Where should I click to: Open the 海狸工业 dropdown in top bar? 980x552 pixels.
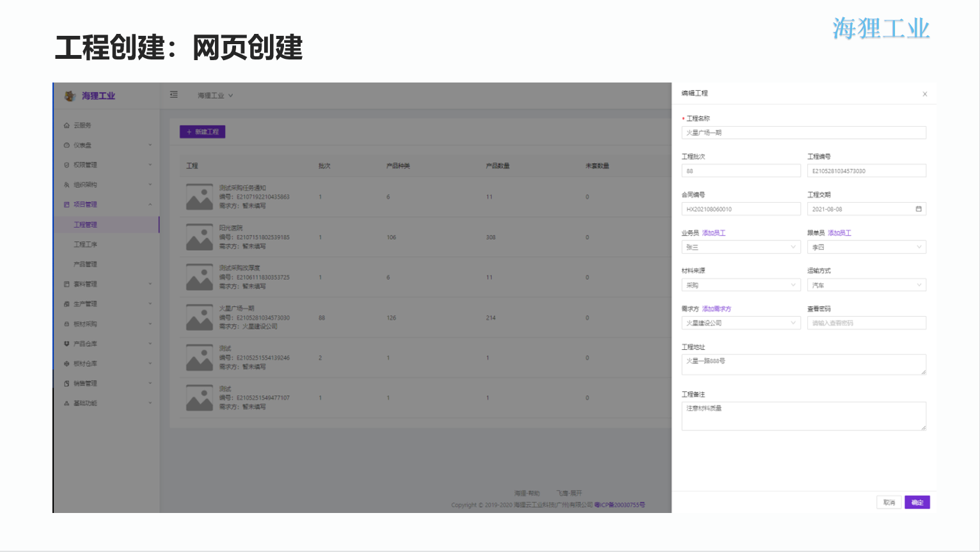[215, 95]
